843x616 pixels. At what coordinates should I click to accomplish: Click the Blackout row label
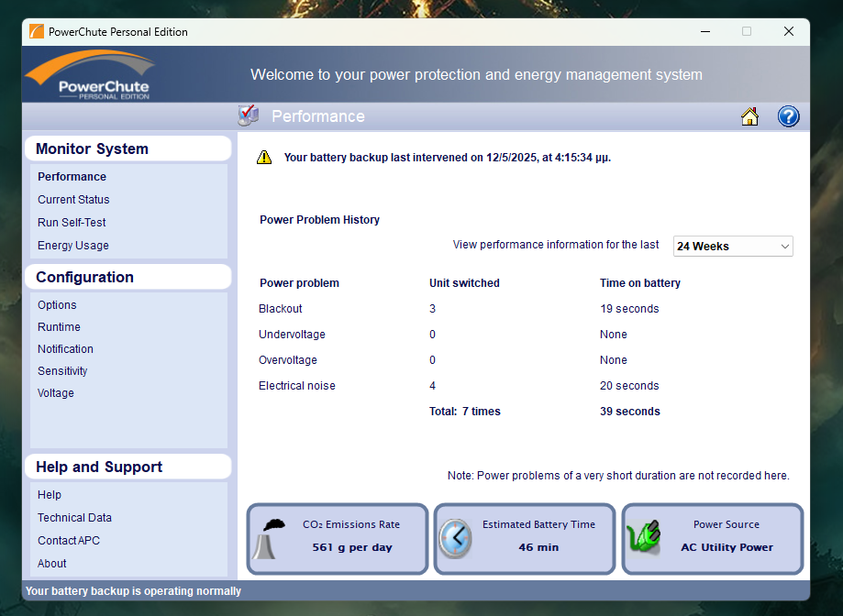[280, 309]
